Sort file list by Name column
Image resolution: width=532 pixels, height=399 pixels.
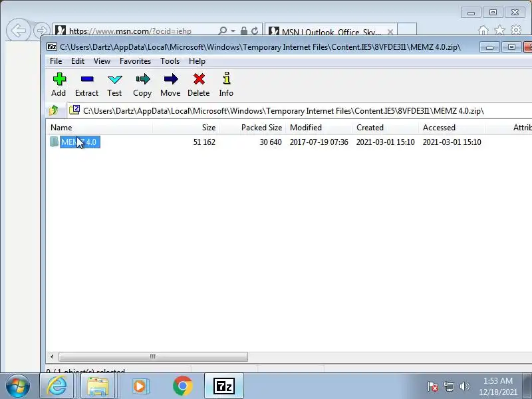click(99, 128)
